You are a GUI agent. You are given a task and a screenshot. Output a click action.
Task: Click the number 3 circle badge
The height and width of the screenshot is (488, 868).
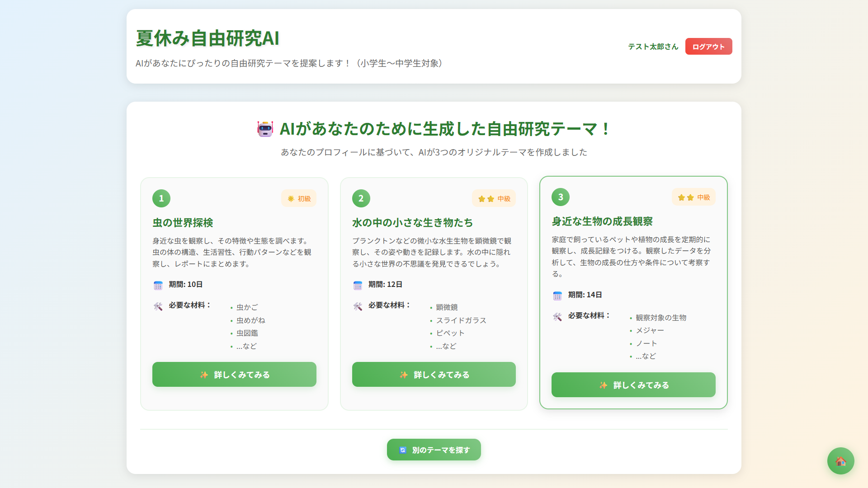tap(561, 197)
